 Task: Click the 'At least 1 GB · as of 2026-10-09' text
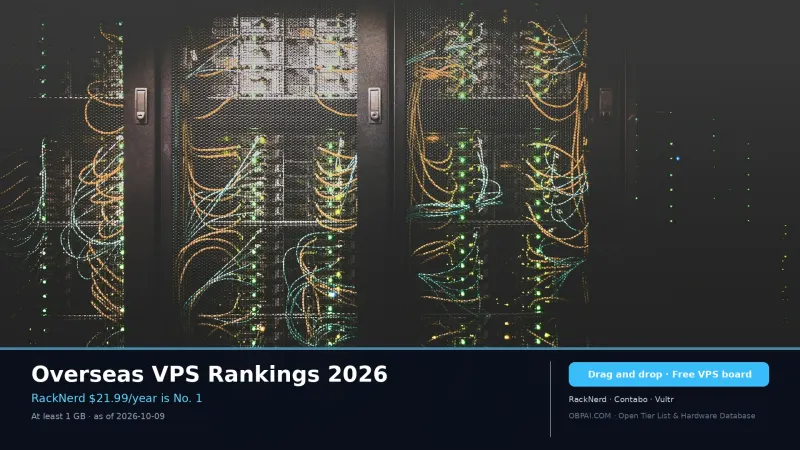click(98, 416)
